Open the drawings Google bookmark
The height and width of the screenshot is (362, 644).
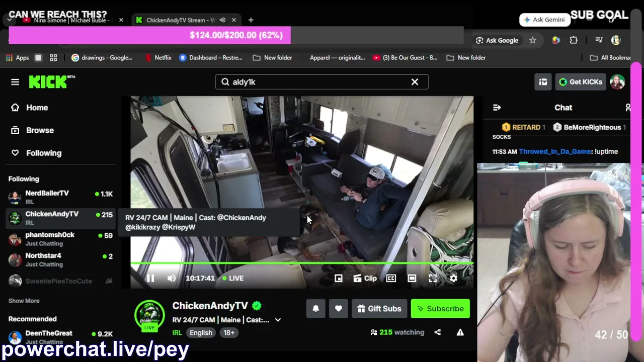[102, 58]
